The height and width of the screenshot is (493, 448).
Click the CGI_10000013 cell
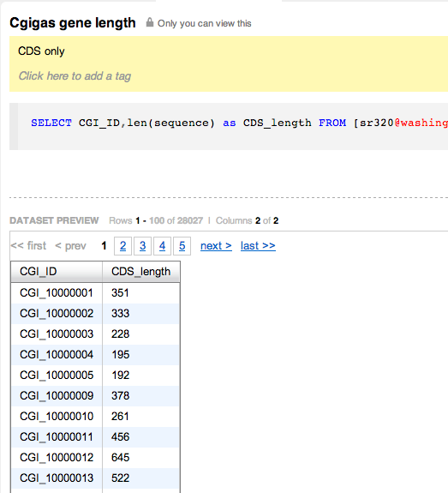(57, 478)
